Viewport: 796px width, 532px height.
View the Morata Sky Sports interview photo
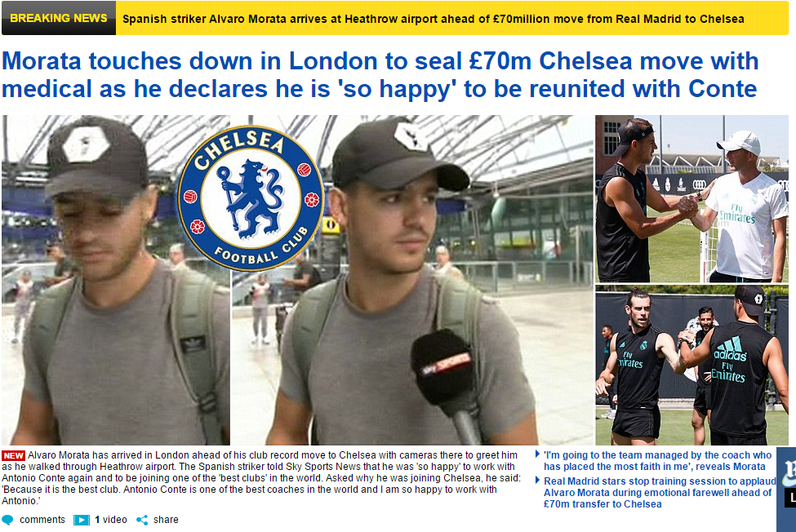tap(413, 281)
